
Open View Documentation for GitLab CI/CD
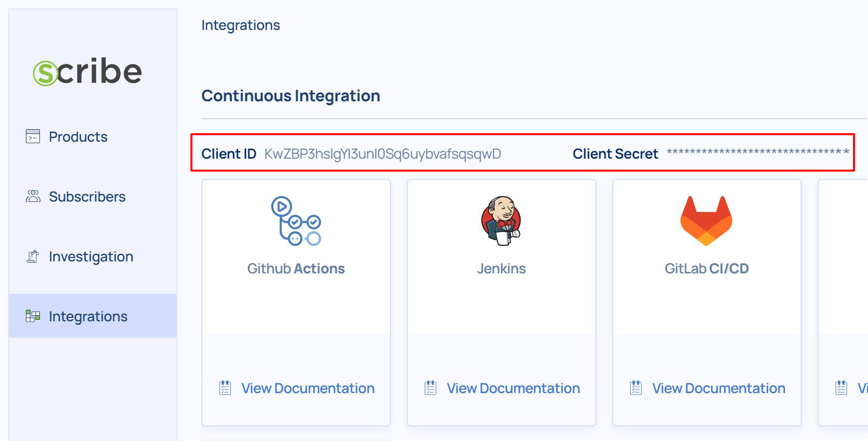coord(719,388)
